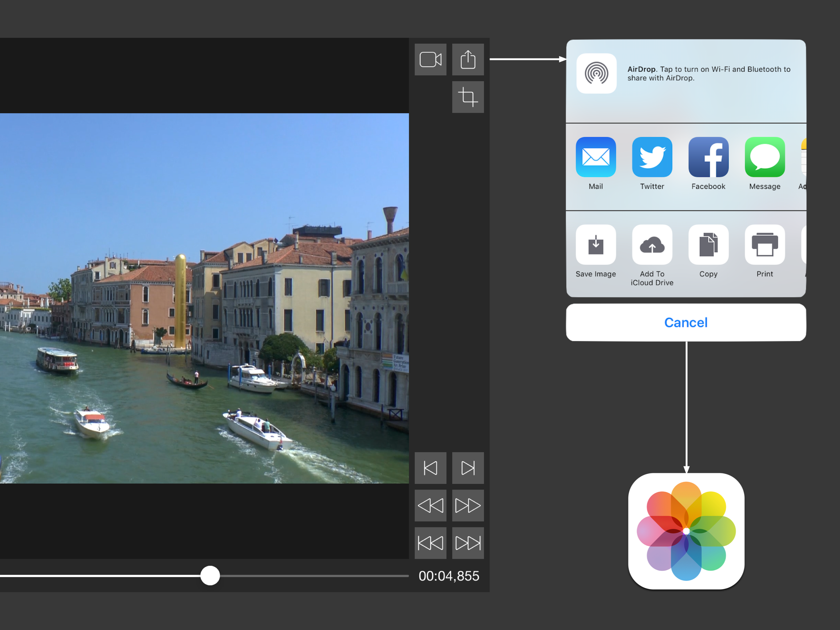Cancel the share sheet
Screen dimensions: 840x630
tap(686, 322)
